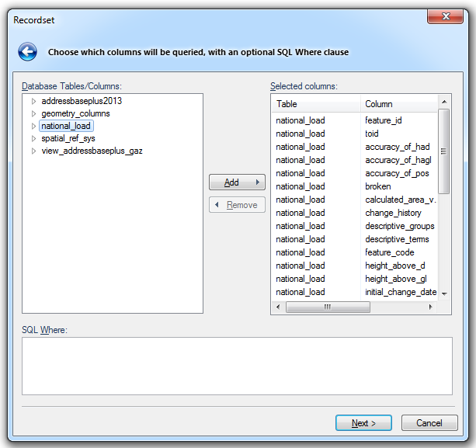Viewport: 476px width, 448px height.
Task: Select the height_above_gl row
Action: 355,279
